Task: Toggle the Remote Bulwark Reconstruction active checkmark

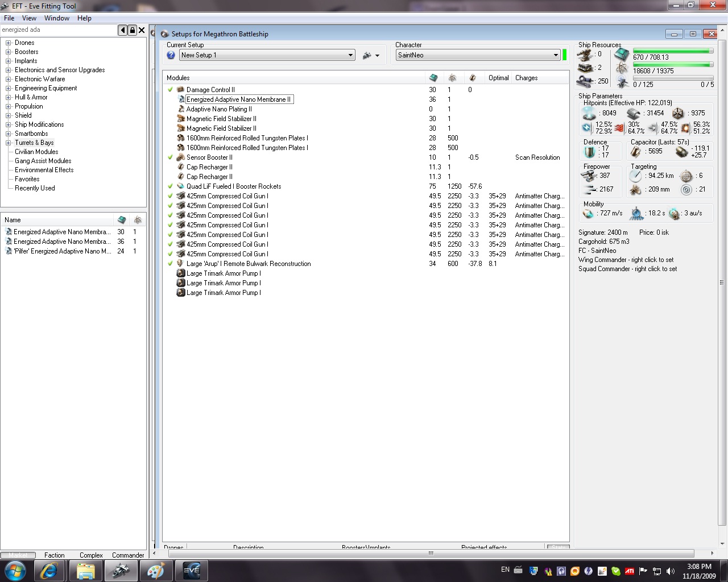Action: coord(170,264)
